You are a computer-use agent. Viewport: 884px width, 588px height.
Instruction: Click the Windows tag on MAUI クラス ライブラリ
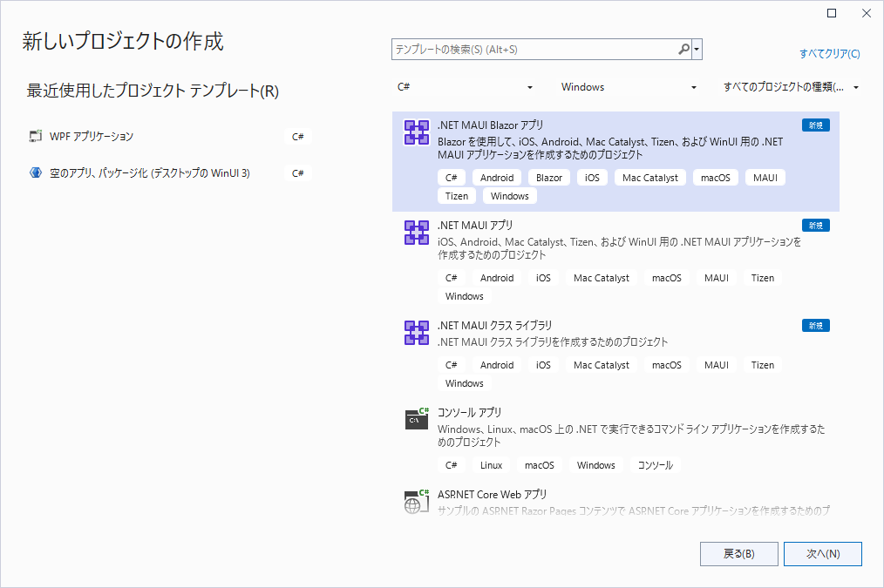tap(464, 383)
